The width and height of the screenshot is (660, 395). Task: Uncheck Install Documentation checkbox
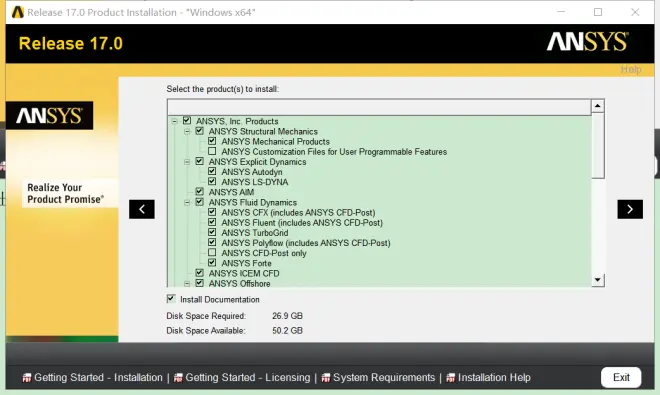coord(170,299)
